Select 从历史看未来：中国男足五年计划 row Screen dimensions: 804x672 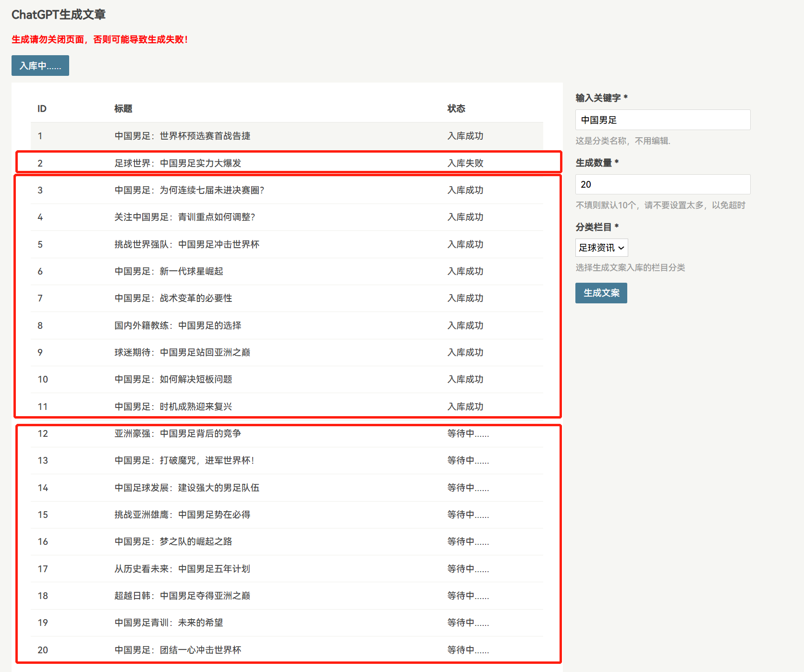point(182,569)
